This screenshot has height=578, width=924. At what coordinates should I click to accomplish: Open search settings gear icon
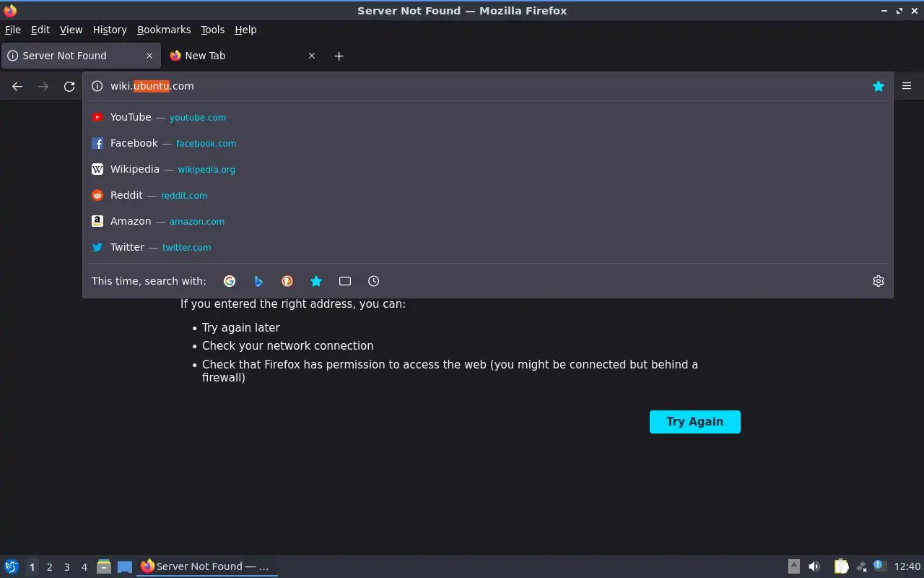coord(878,281)
